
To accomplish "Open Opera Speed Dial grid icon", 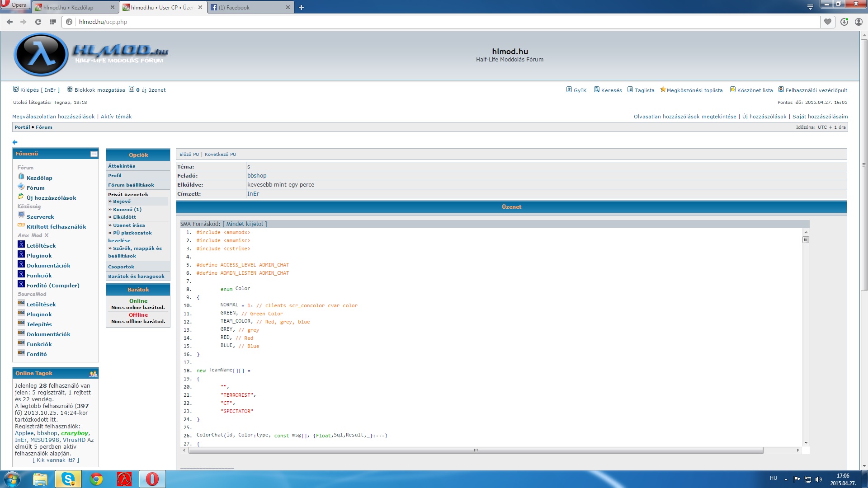I will (x=53, y=22).
